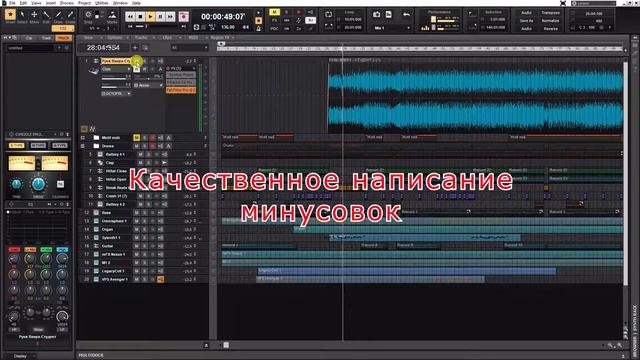The height and width of the screenshot is (360, 640).
Task: Toggle loop icon in Loop module
Action: 329,15
